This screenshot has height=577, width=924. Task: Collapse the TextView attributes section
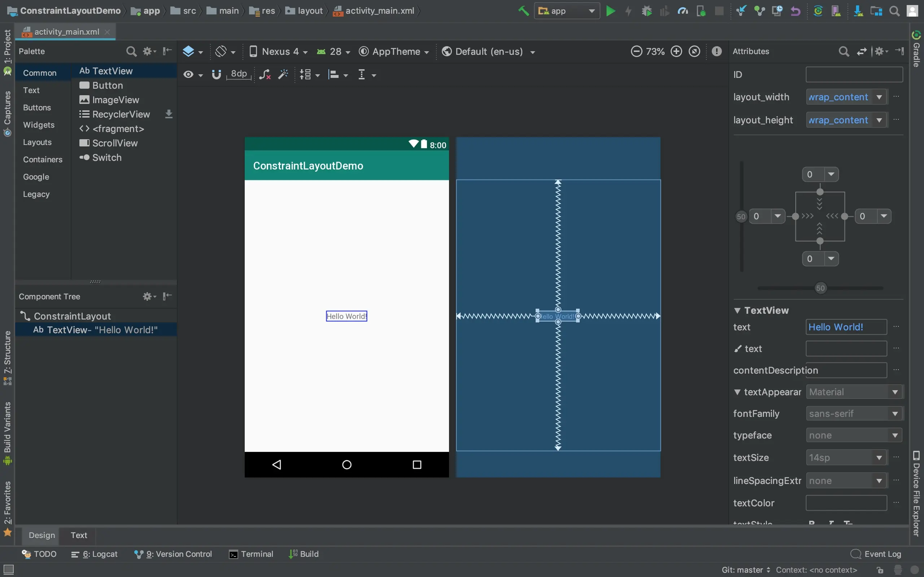737,310
